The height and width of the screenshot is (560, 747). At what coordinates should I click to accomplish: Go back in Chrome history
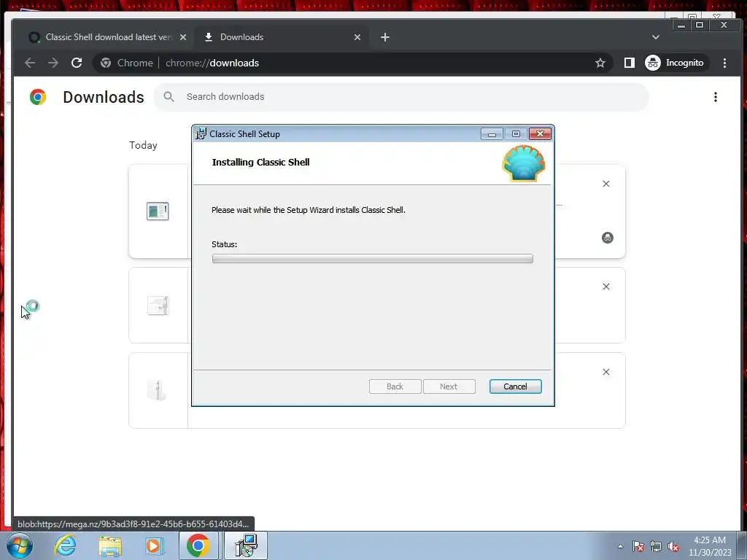[30, 63]
